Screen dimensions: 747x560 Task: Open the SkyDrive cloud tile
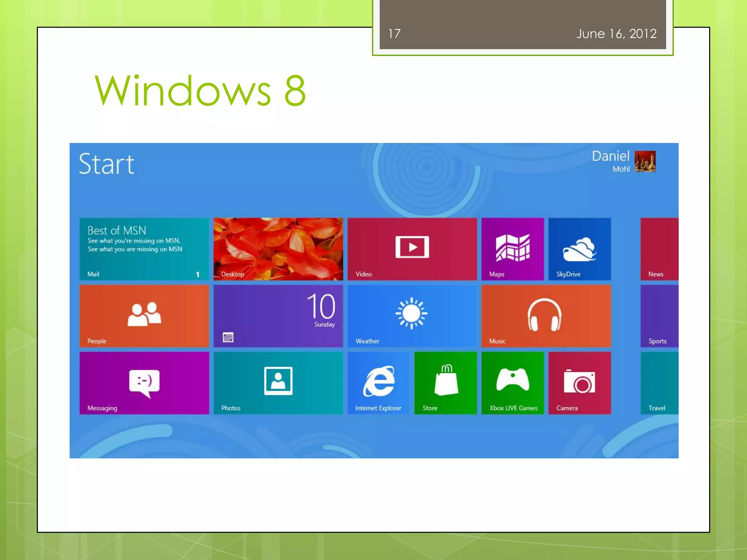coord(579,249)
